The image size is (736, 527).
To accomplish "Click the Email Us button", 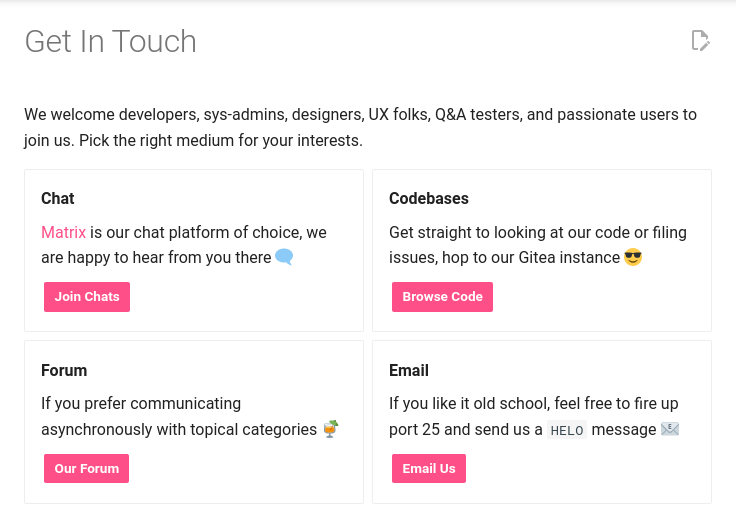I will point(428,468).
